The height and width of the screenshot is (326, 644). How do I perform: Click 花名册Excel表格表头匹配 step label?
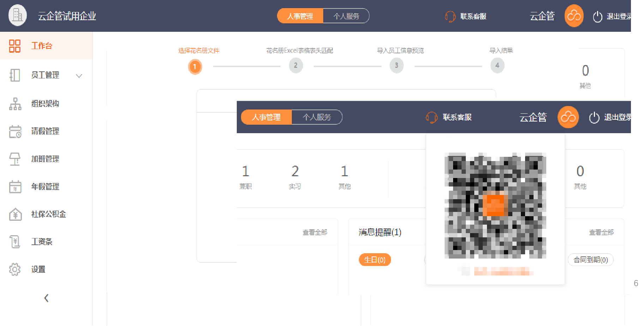tap(300, 51)
